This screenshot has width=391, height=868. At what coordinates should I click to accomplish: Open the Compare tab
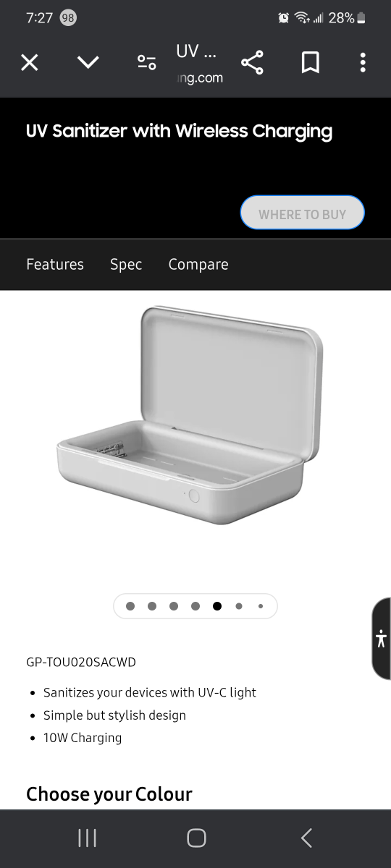pos(198,265)
